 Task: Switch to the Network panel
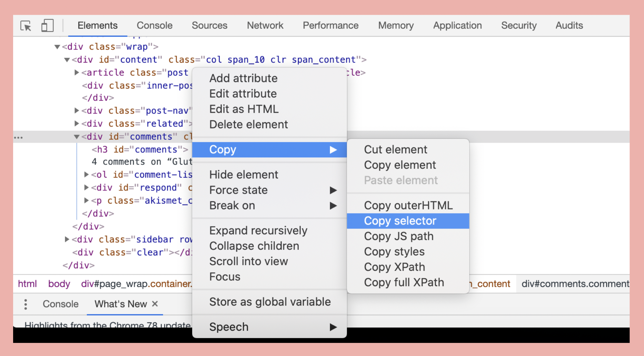click(x=265, y=26)
